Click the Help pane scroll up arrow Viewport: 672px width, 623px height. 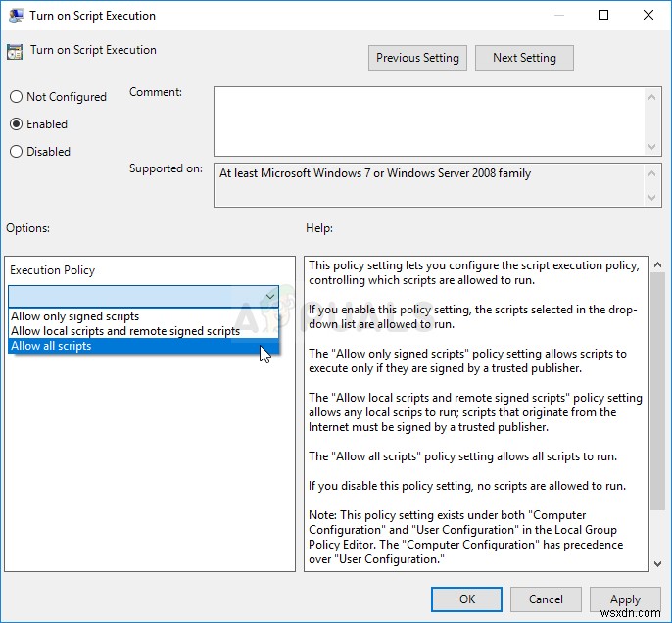pyautogui.click(x=657, y=264)
